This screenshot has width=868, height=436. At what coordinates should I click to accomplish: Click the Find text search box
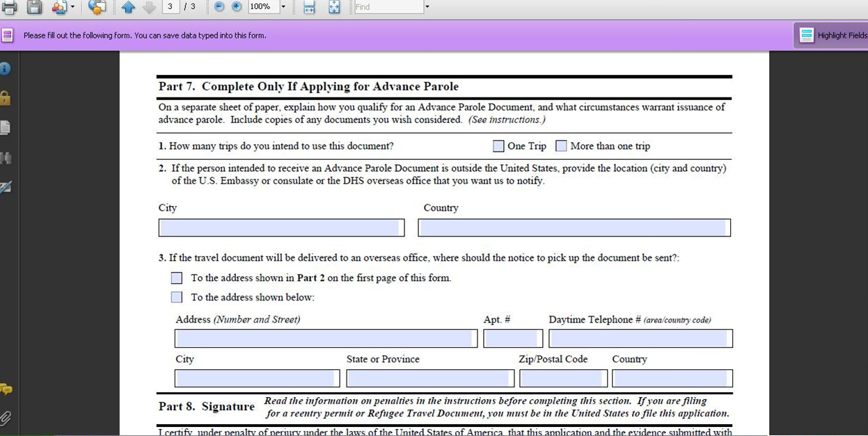click(388, 6)
